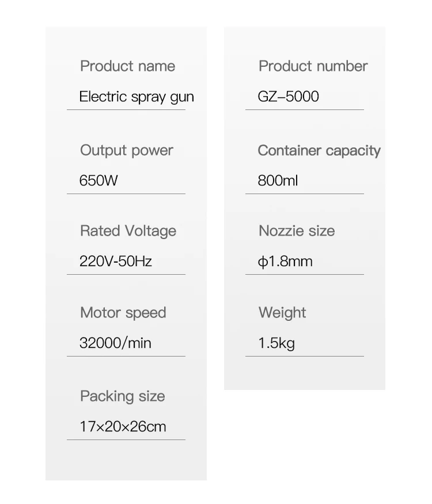The width and height of the screenshot is (432, 504).
Task: Click the Motor speed heading
Action: pyautogui.click(x=123, y=313)
